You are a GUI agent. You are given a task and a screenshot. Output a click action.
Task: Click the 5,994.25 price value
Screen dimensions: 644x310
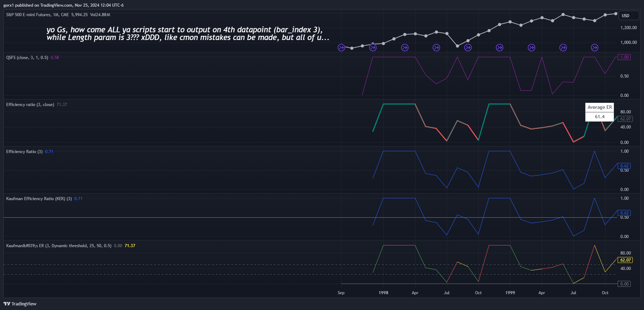click(x=79, y=15)
